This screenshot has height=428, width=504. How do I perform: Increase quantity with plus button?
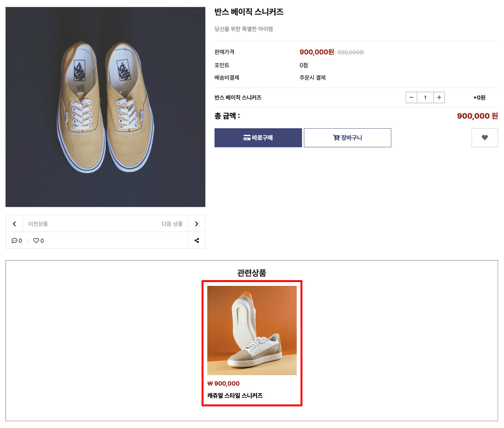pyautogui.click(x=439, y=97)
